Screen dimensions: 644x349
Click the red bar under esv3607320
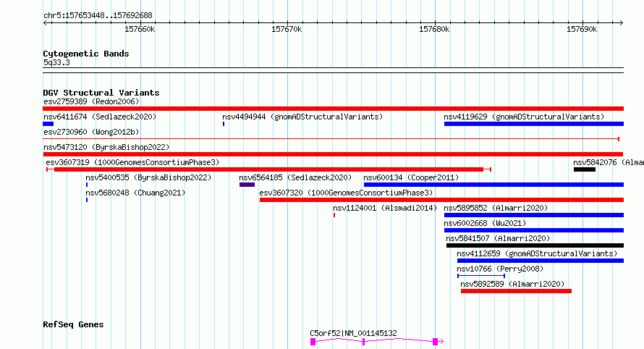(x=441, y=200)
